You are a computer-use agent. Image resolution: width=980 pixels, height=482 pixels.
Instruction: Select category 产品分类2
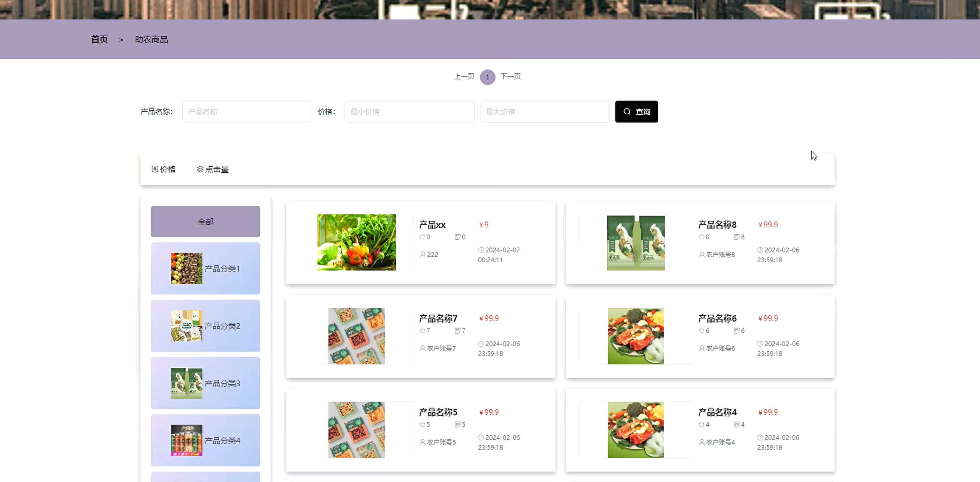point(205,325)
